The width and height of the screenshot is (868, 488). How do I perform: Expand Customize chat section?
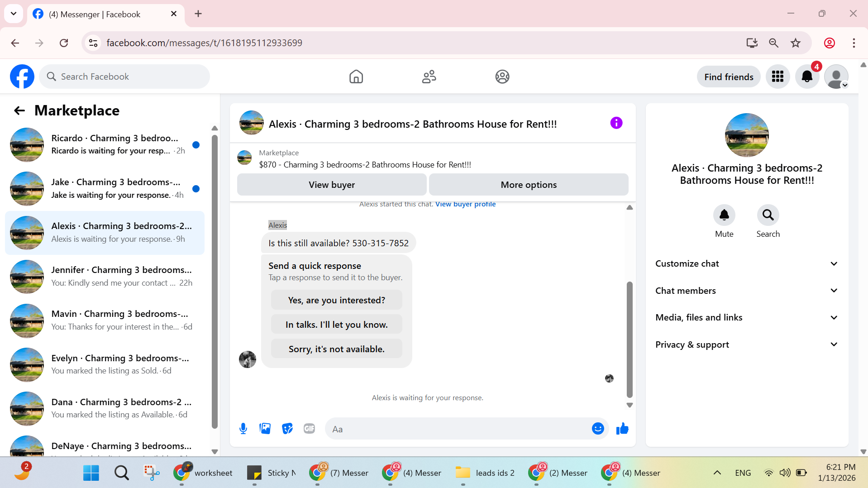tap(747, 263)
